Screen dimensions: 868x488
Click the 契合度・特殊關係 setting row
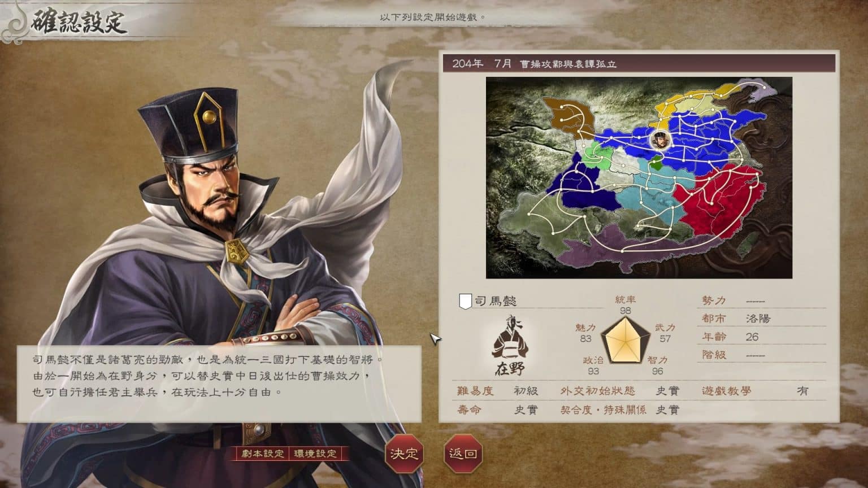(x=619, y=409)
